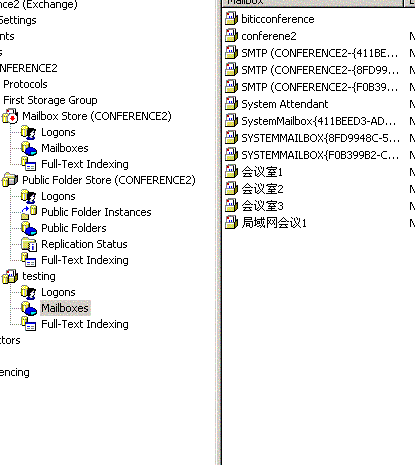Select Mailboxes icon under Mailbox Store
Viewport: 415px width, 465px height.
pos(29,148)
